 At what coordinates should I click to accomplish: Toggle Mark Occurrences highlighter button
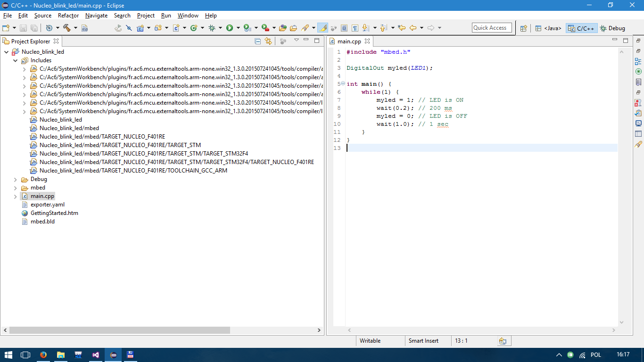323,28
